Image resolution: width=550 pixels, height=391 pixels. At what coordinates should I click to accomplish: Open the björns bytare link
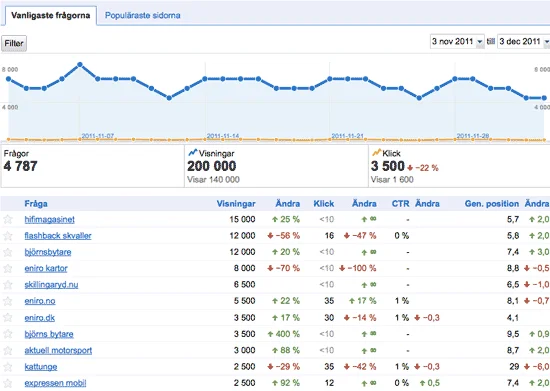tap(49, 334)
